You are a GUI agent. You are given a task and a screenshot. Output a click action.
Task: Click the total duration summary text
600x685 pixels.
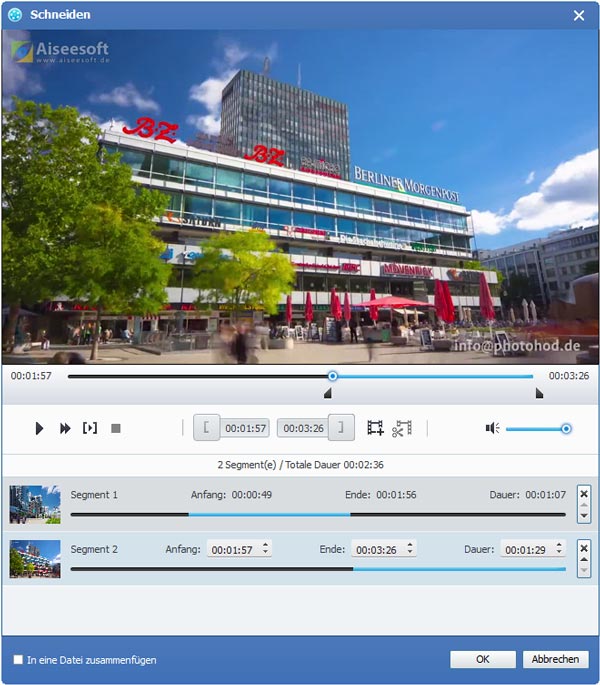[300, 465]
